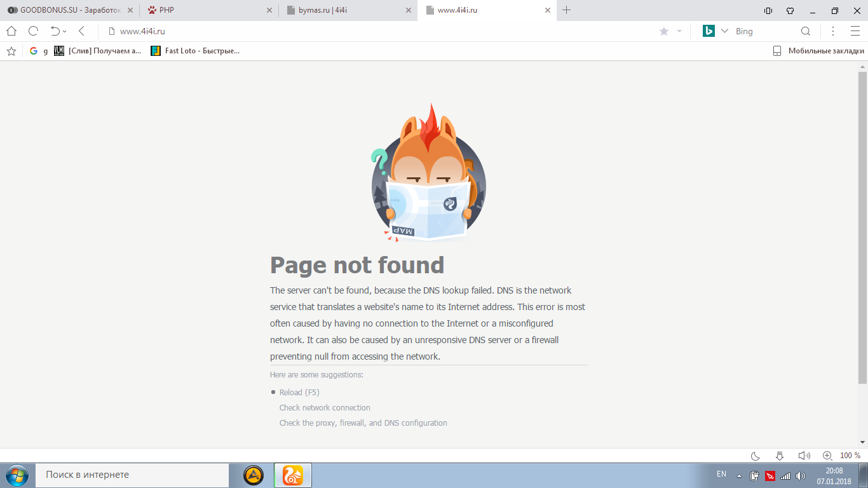Expand the undo history dropdown arrow
Image resolution: width=868 pixels, height=488 pixels.
(x=65, y=32)
